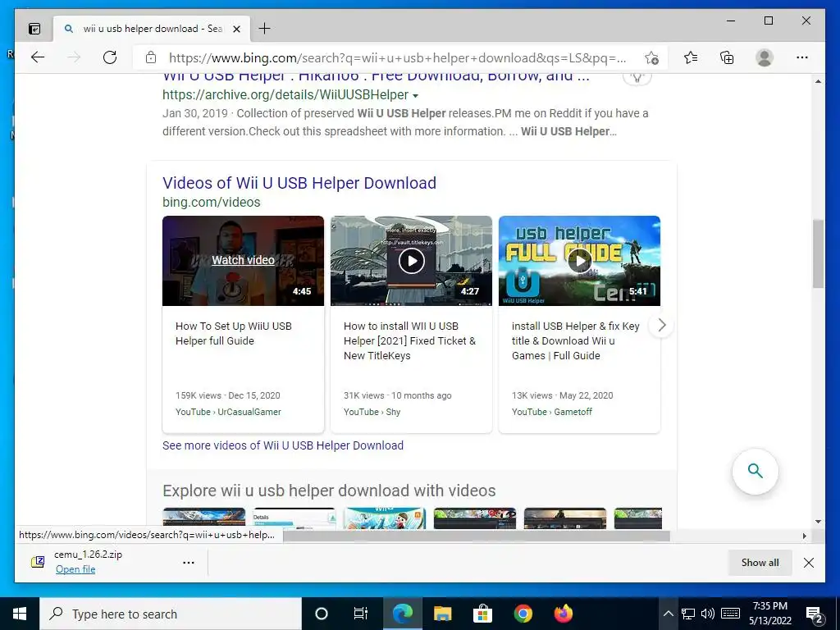Click the address bar URL field
Screen dimensions: 840x630
398,58
